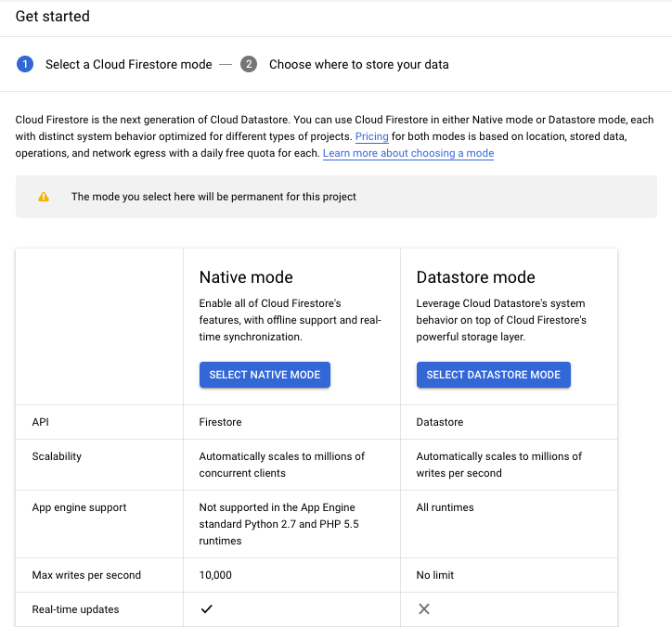This screenshot has width=672, height=627.
Task: Click the X icon under Datastore mode
Action: pos(424,609)
